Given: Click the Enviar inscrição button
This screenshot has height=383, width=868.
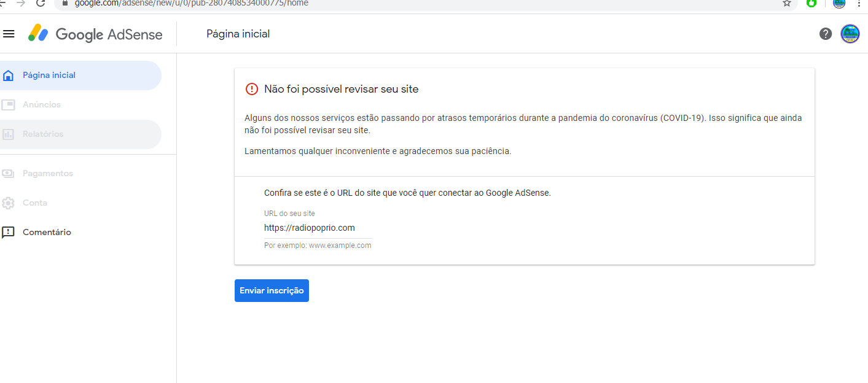Looking at the screenshot, I should click(x=272, y=291).
